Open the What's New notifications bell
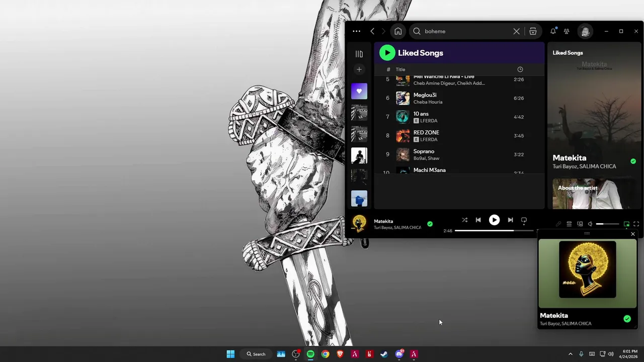The image size is (644, 362). point(553,31)
